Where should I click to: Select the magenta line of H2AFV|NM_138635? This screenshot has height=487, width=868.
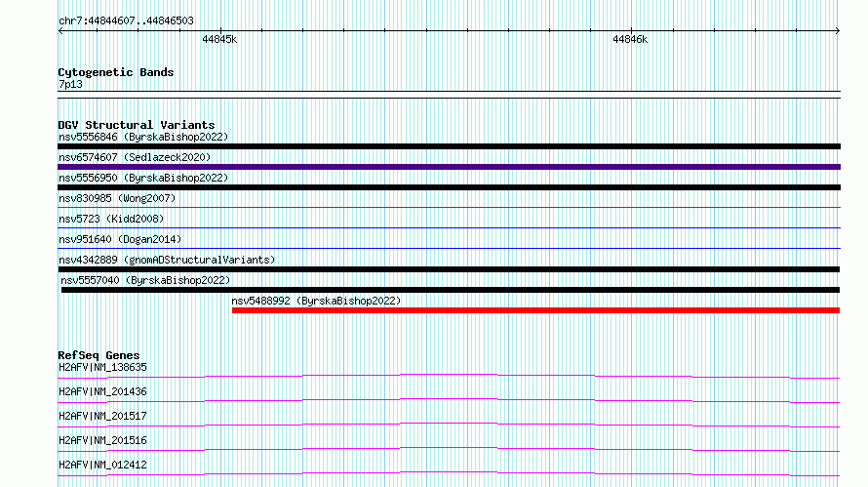(x=449, y=376)
